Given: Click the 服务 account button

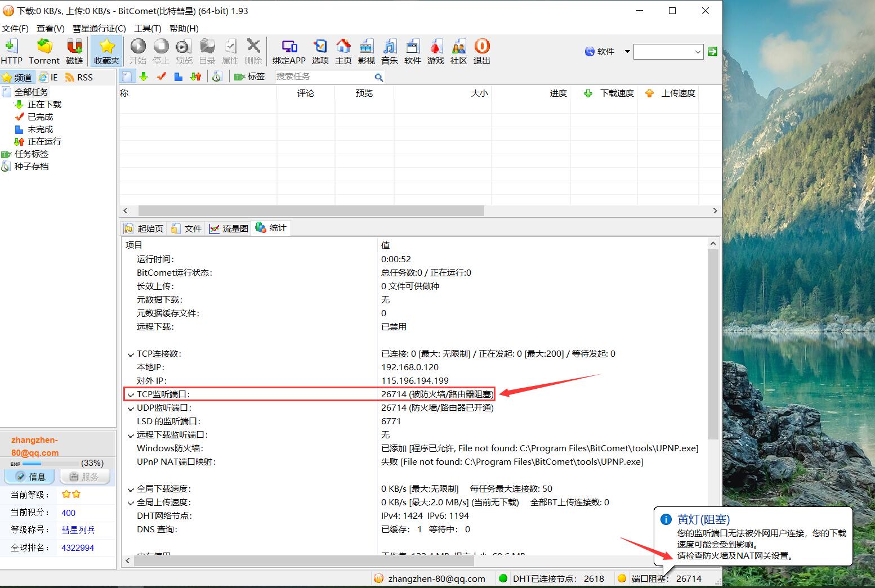Looking at the screenshot, I should [x=84, y=477].
